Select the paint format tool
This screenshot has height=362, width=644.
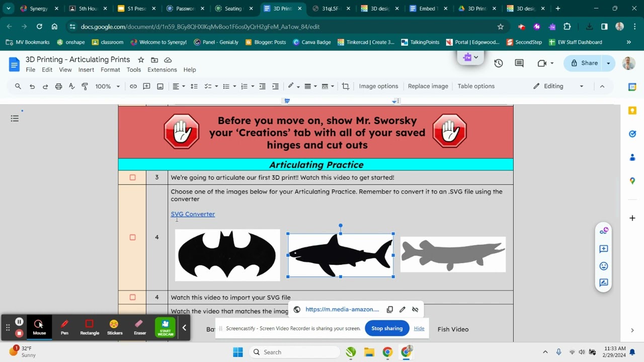pos(85,86)
